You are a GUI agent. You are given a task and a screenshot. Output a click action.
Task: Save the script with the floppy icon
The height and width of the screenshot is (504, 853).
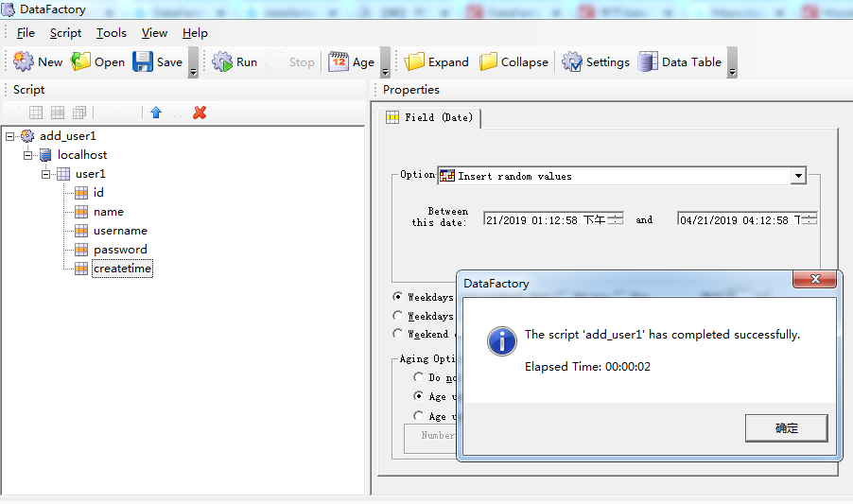[x=143, y=61]
